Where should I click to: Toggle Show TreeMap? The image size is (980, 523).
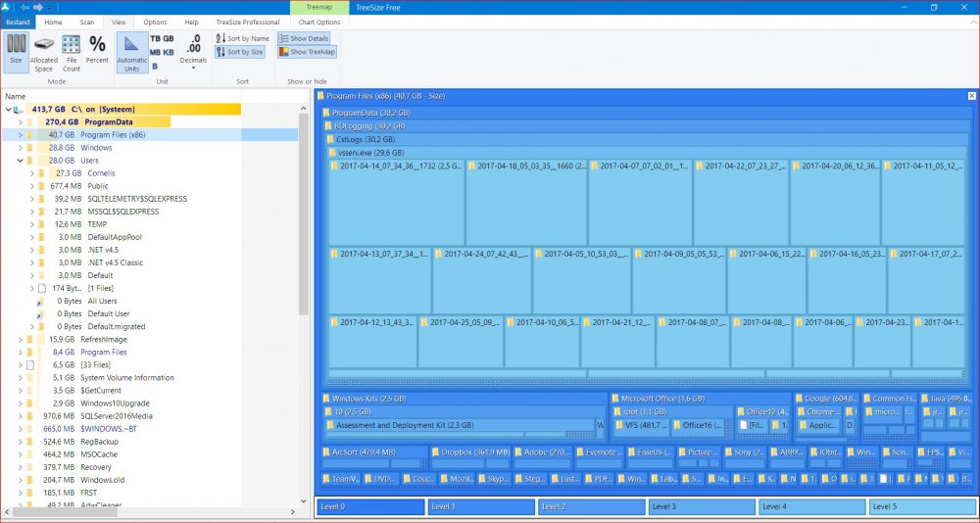[x=308, y=53]
